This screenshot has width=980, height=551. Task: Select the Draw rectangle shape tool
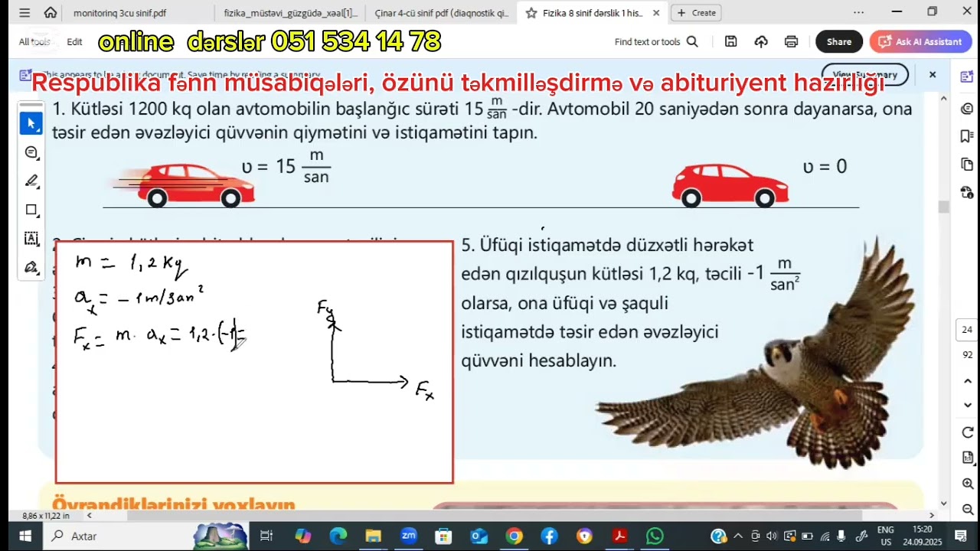(31, 210)
